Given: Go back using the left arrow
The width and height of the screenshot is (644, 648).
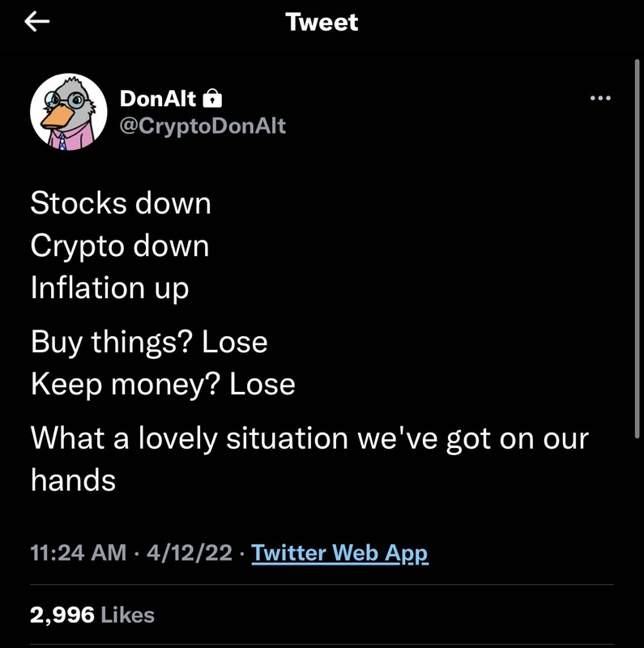Looking at the screenshot, I should [38, 23].
